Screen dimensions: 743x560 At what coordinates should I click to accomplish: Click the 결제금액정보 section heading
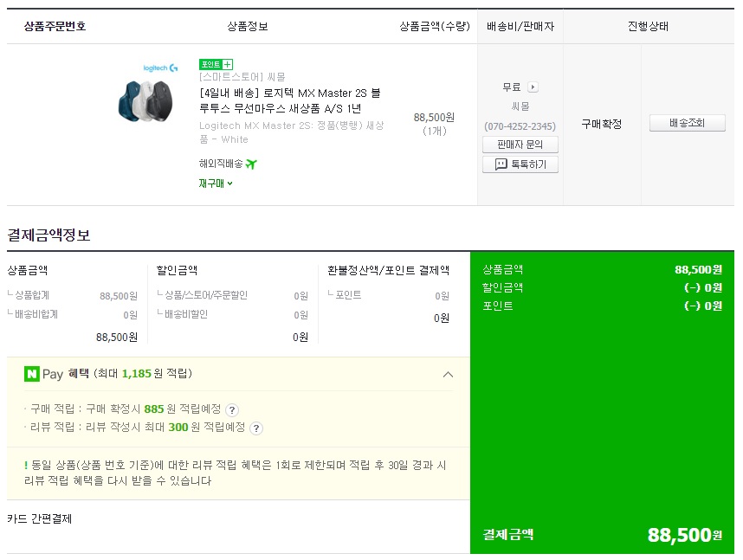48,235
